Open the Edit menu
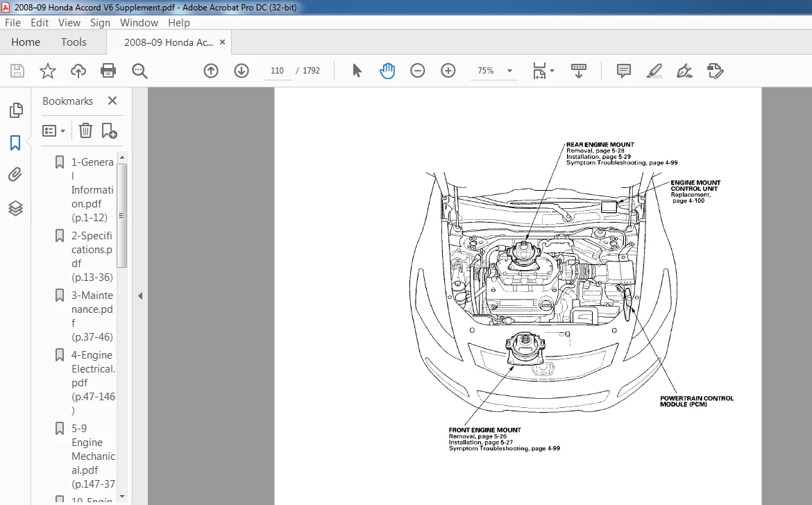The height and width of the screenshot is (505, 812). [x=40, y=23]
